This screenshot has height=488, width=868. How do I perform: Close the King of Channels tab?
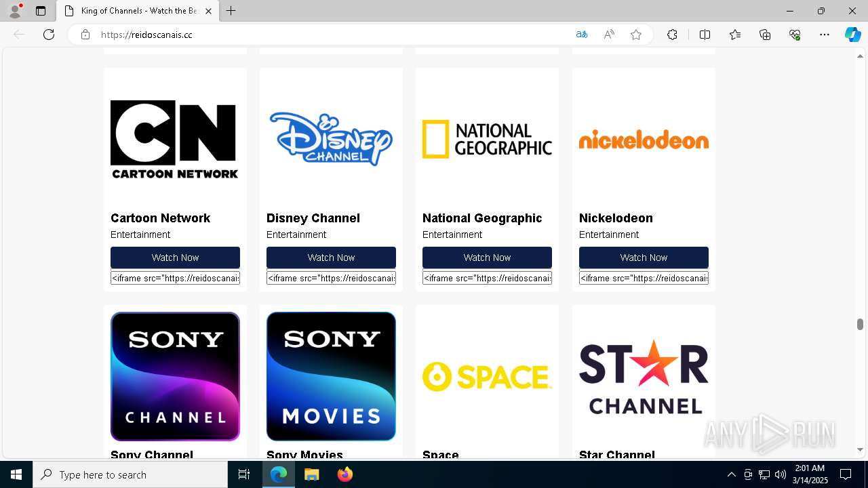coord(208,11)
